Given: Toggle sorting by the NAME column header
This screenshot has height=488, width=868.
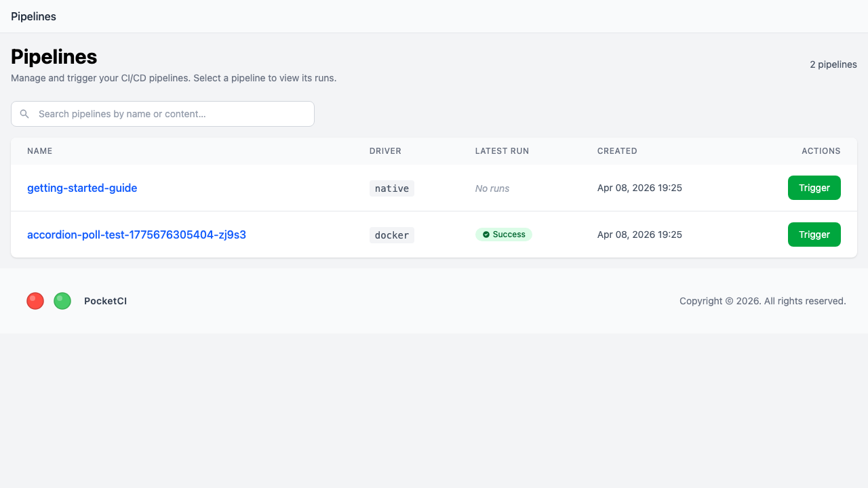Looking at the screenshot, I should 39,150.
